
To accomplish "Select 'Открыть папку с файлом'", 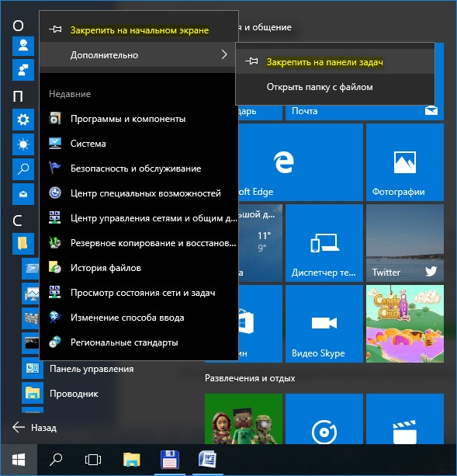I will point(335,87).
